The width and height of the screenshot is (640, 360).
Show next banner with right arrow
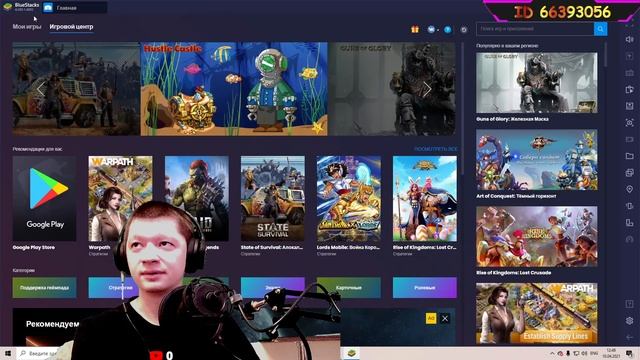(x=427, y=89)
